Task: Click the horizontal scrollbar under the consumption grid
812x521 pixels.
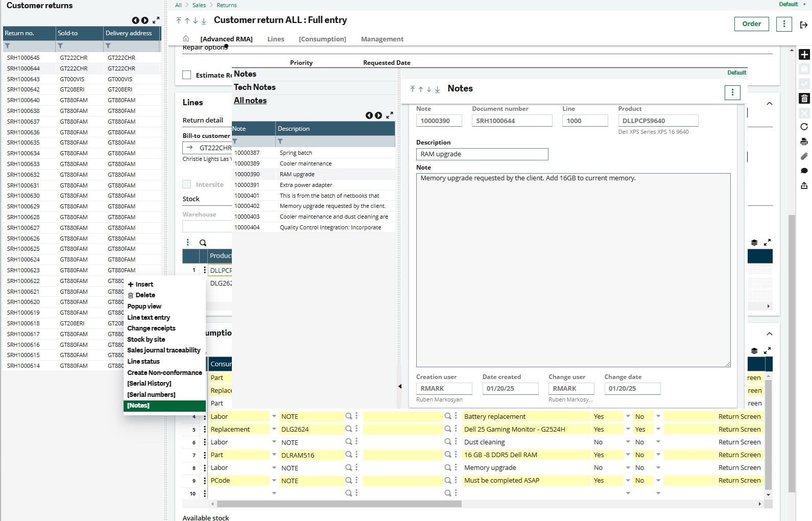Action: click(339, 504)
